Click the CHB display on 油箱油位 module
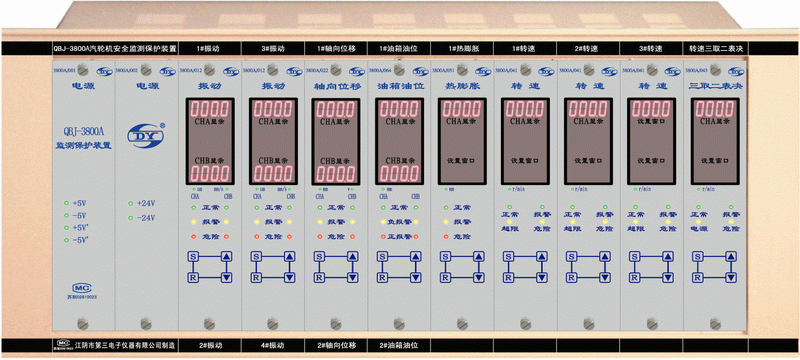800x360 pixels. tap(399, 173)
